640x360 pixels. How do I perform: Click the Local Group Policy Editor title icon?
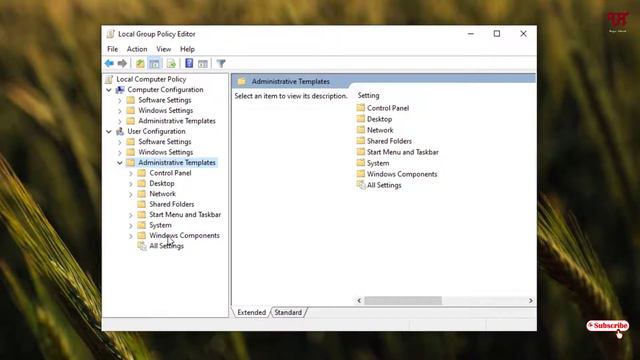coord(110,34)
